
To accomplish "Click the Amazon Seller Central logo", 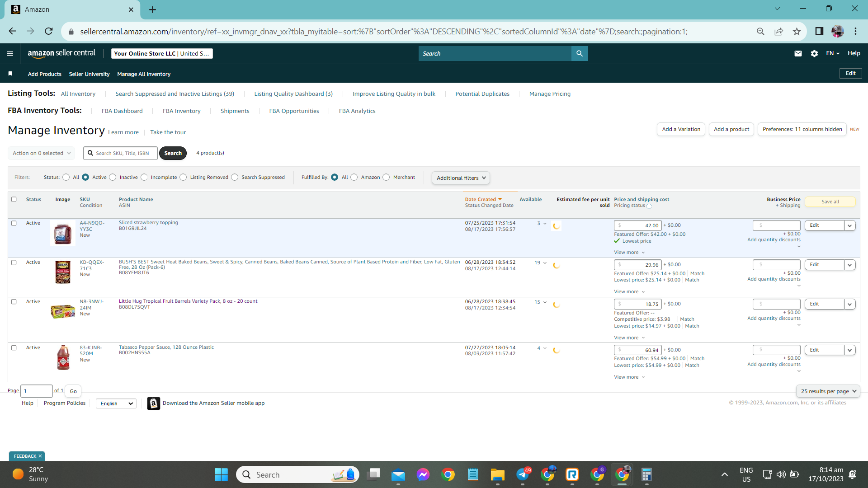I will pyautogui.click(x=61, y=53).
